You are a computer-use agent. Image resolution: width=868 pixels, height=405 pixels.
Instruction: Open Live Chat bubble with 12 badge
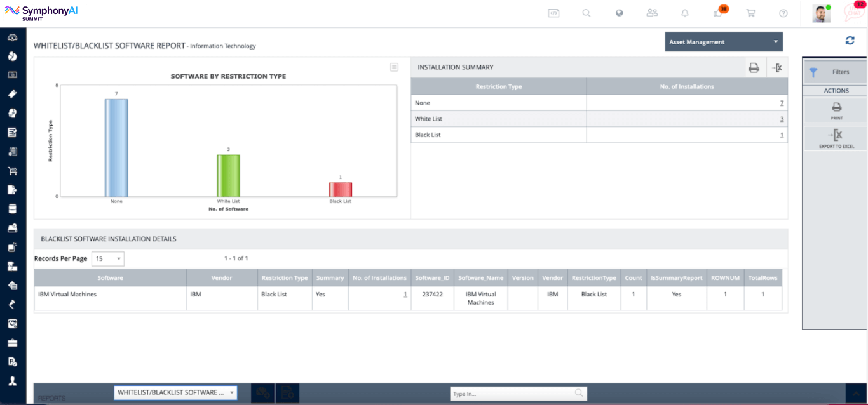coord(853,12)
